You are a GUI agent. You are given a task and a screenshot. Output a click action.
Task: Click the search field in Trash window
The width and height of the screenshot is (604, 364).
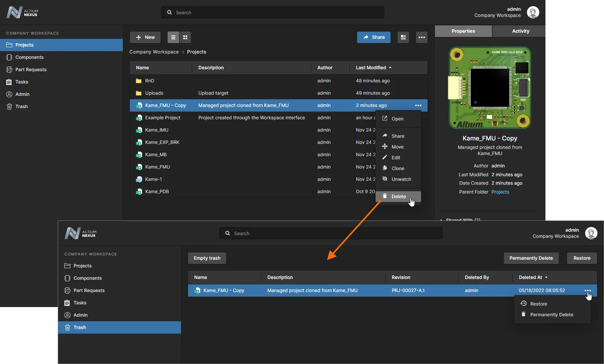[x=331, y=233]
